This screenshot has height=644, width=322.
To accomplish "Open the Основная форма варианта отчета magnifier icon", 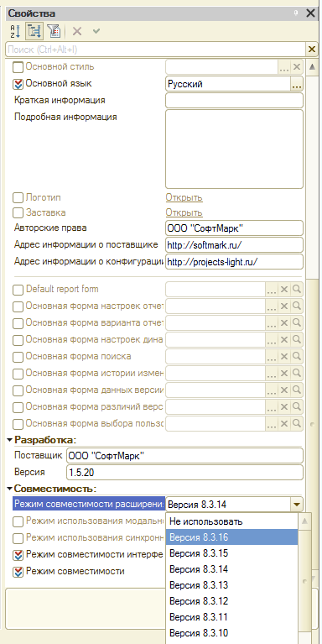I will 297,323.
